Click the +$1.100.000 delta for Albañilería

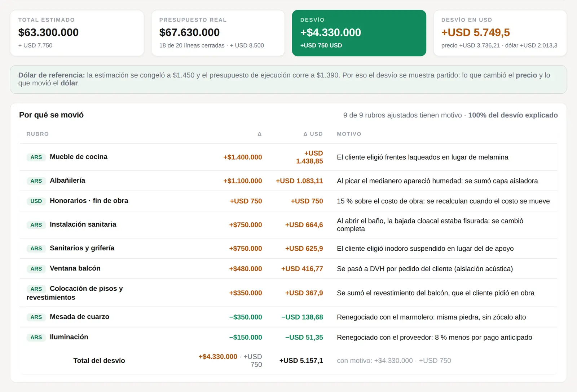click(243, 181)
